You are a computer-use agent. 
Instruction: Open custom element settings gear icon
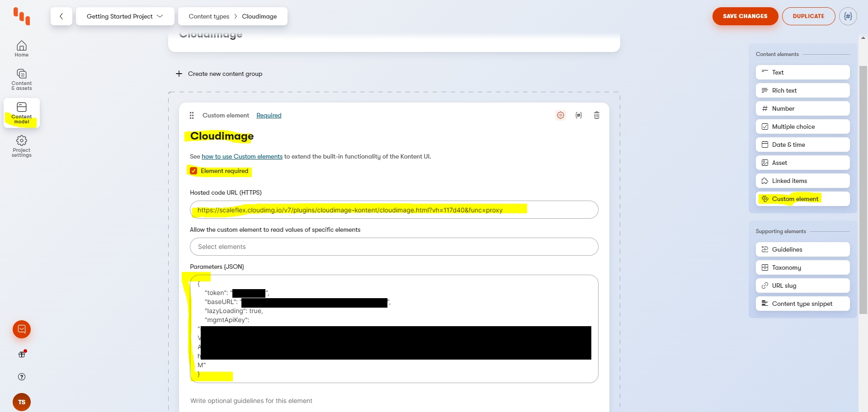click(x=561, y=115)
